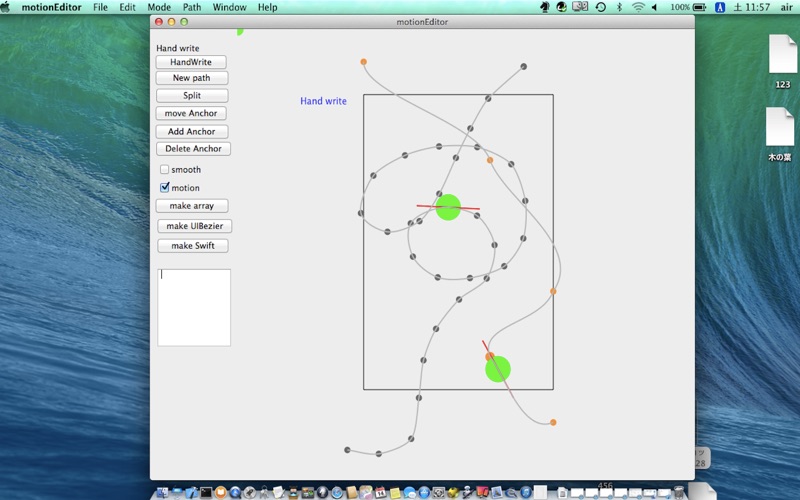Start a New path
This screenshot has width=800, height=500.
pyautogui.click(x=191, y=78)
